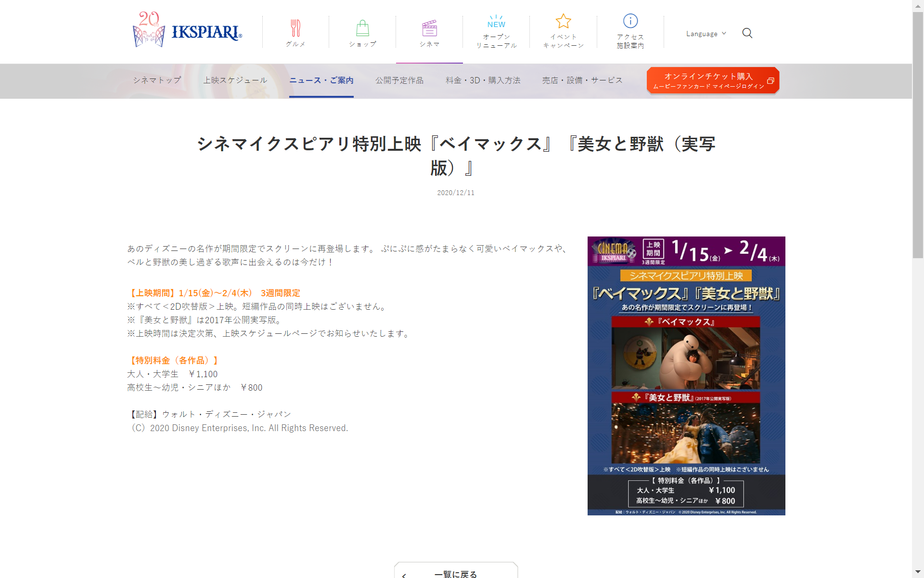Open 公開予定作品 tab
The image size is (924, 578).
click(399, 80)
